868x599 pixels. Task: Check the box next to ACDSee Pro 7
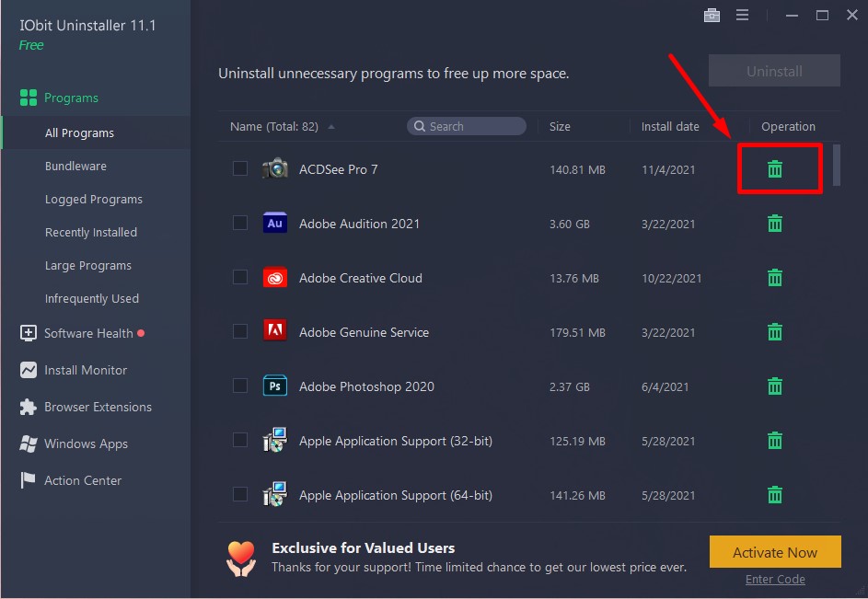[x=240, y=168]
